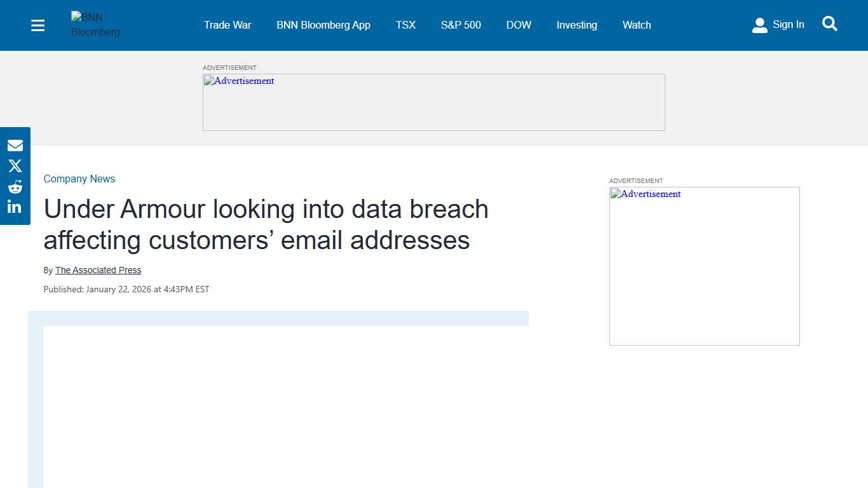Open the hamburger navigation menu
868x488 pixels.
(37, 25)
